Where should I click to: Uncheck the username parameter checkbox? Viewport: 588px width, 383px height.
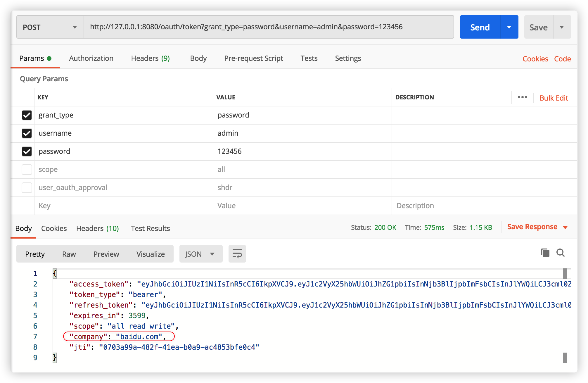point(27,133)
